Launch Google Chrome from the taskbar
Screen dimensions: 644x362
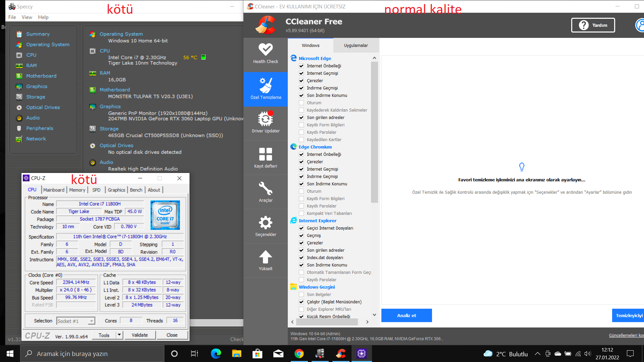pos(299,354)
